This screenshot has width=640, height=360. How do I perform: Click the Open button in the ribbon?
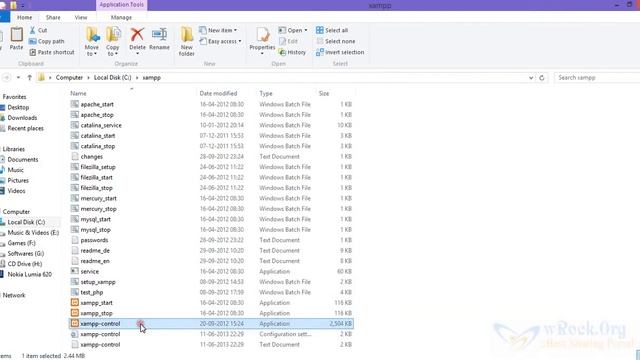(293, 30)
